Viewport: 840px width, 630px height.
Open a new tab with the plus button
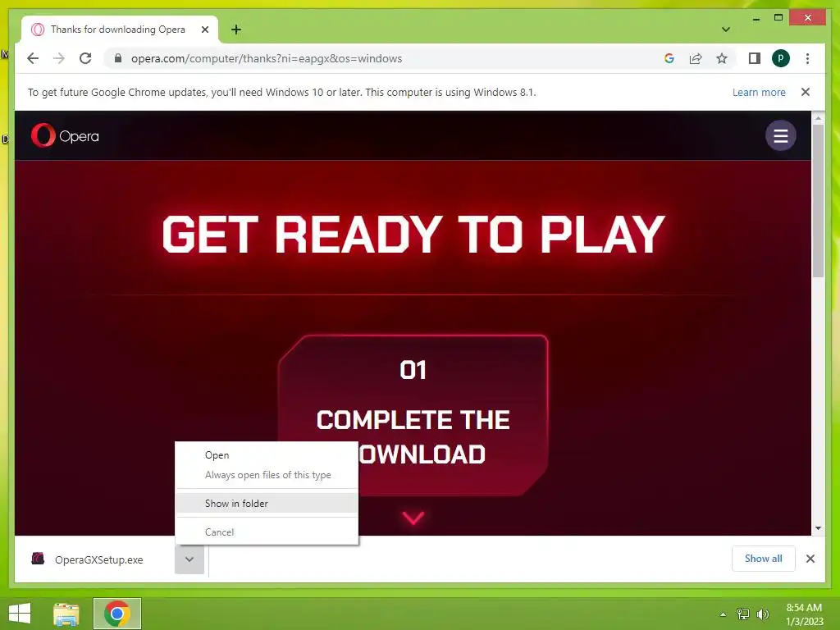point(236,30)
